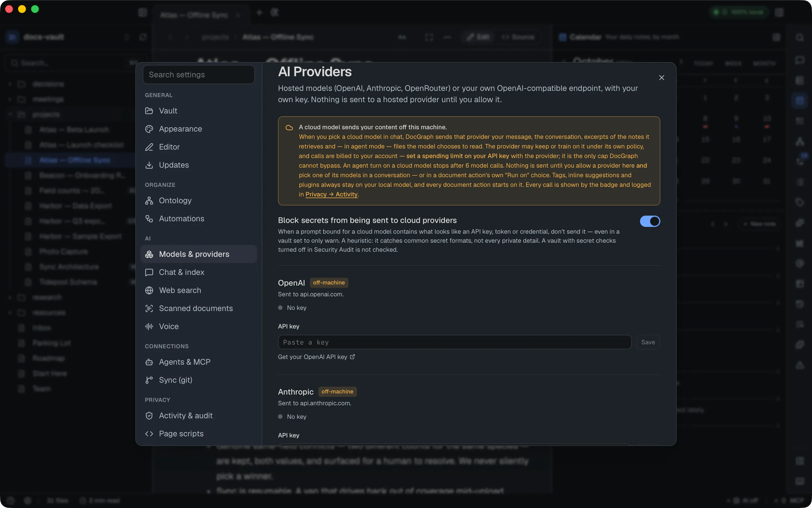812x508 pixels.
Task: Open Activity & audit privacy page
Action: point(199,416)
